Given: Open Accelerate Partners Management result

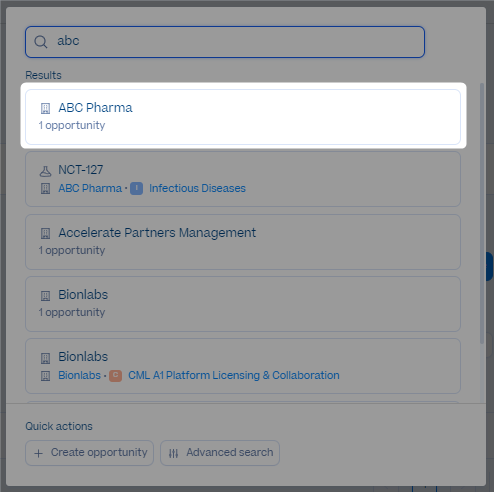Looking at the screenshot, I should click(243, 242).
